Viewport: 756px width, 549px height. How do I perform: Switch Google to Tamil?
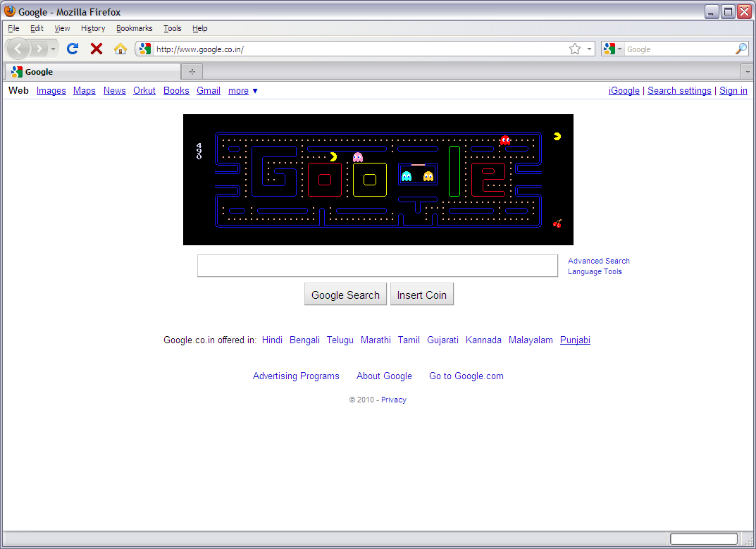(x=409, y=340)
